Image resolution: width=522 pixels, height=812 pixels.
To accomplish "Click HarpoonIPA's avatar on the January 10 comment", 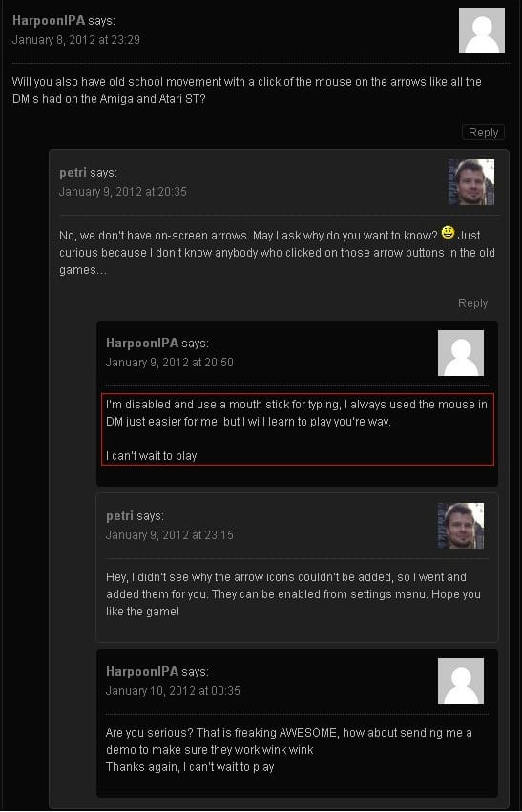I will click(x=460, y=681).
